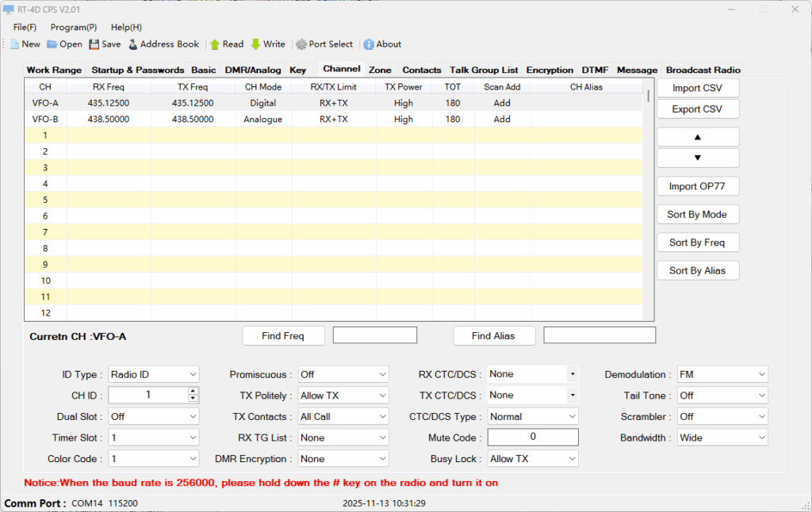Click the Mute Code input field
This screenshot has height=512, width=812.
[x=532, y=437]
